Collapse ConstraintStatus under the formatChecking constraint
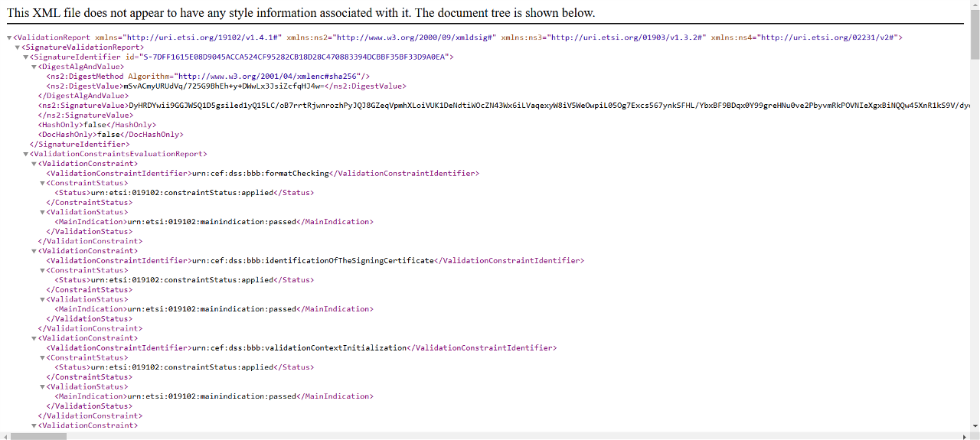Viewport: 980px width, 440px height. pos(43,184)
